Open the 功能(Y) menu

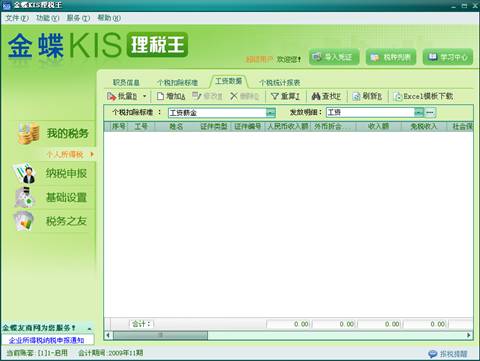(48, 18)
